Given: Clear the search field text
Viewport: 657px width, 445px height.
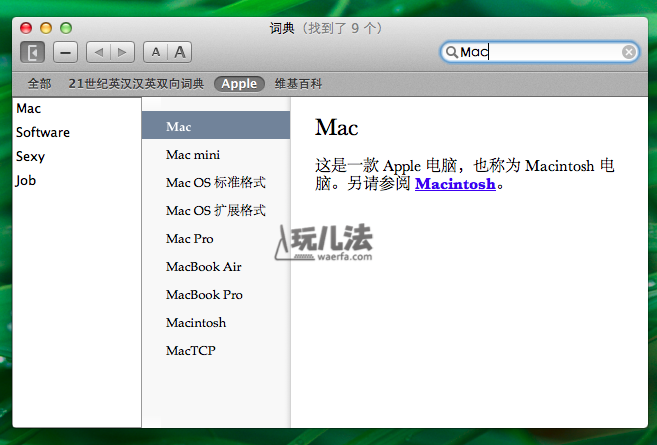Looking at the screenshot, I should point(629,52).
